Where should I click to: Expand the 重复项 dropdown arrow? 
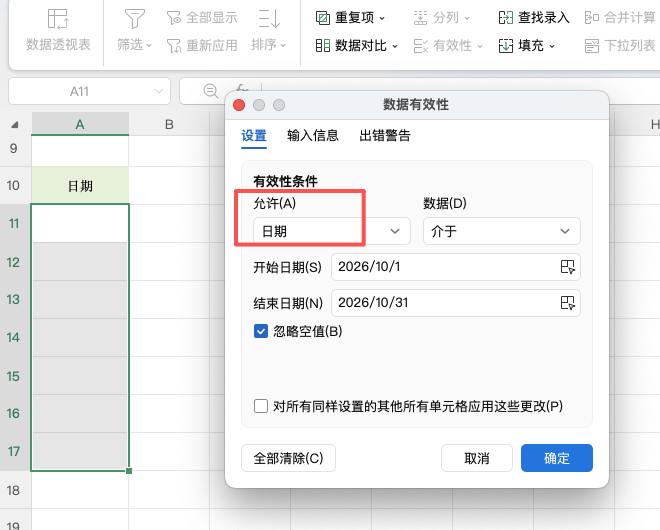(382, 18)
